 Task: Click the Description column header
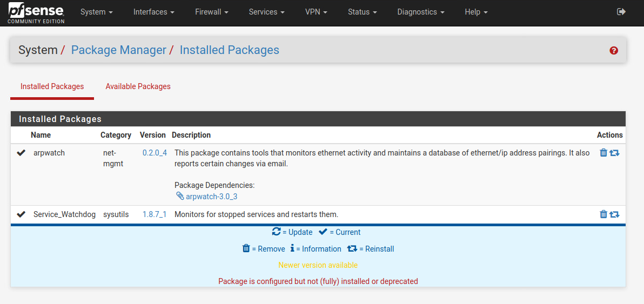click(191, 135)
